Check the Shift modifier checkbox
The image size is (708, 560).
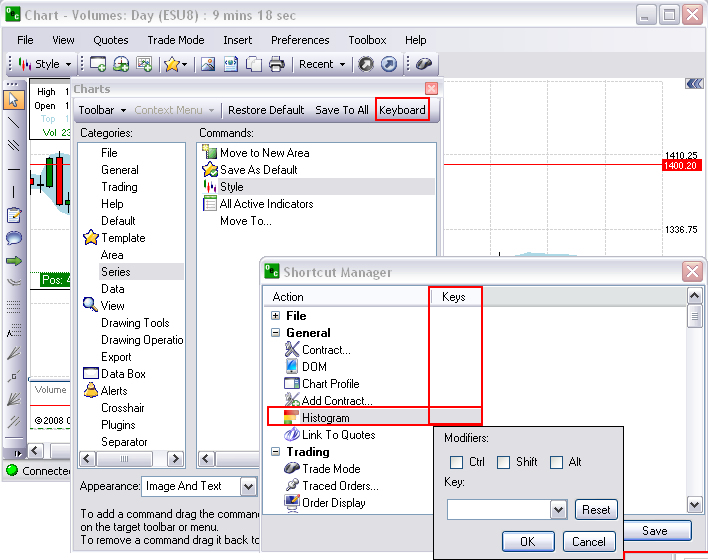[x=504, y=462]
